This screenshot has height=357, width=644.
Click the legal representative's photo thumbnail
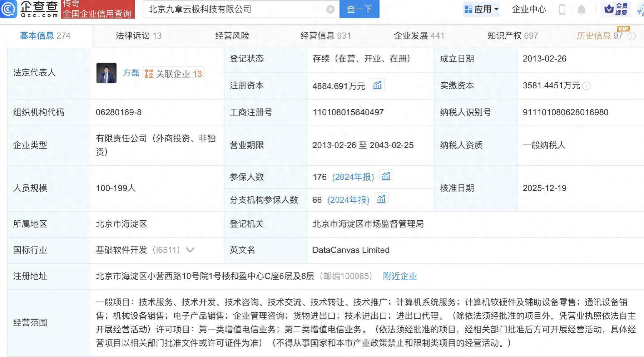(106, 73)
